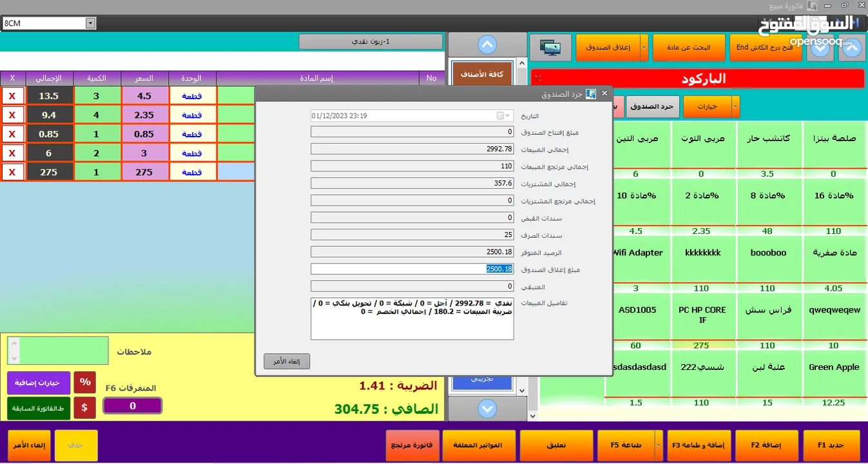Click the إضافة و طباعة F3 button
Viewport: 868px width, 464px height.
[698, 445]
